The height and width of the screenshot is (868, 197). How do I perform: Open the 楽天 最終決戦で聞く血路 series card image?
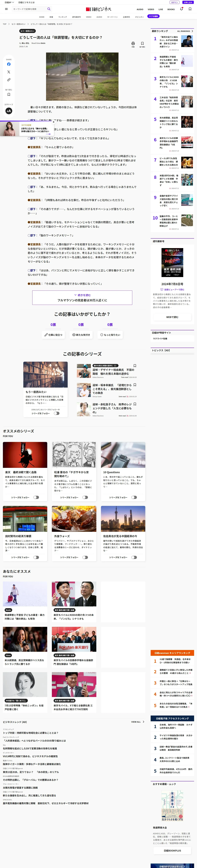coord(25,455)
